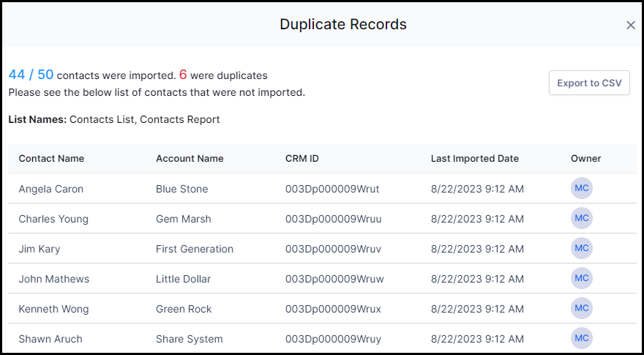Click the MC owner avatar for John Mathews
Screen dimensions: 644x355
[x=582, y=278]
